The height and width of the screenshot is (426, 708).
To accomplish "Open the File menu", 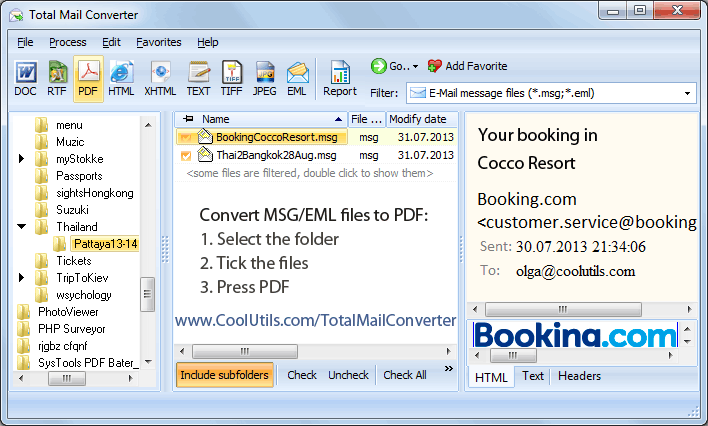I will click(x=25, y=42).
